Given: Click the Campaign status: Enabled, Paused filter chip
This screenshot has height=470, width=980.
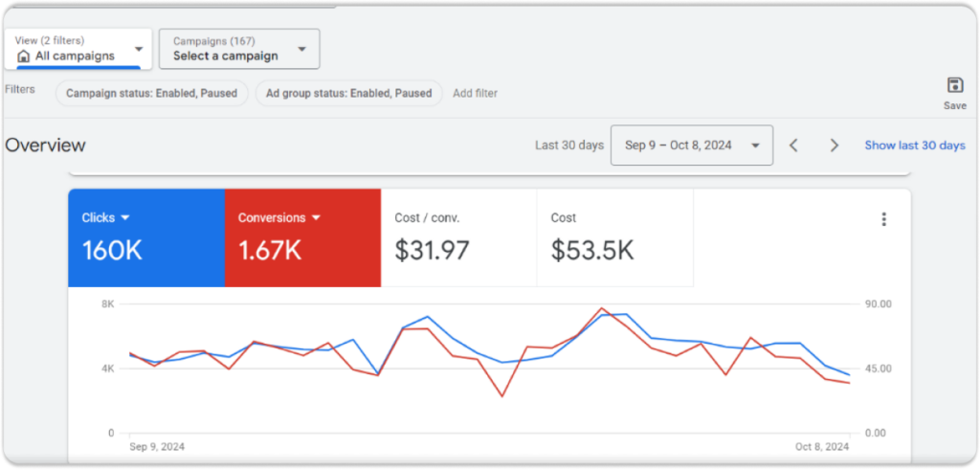Looking at the screenshot, I should (x=152, y=93).
